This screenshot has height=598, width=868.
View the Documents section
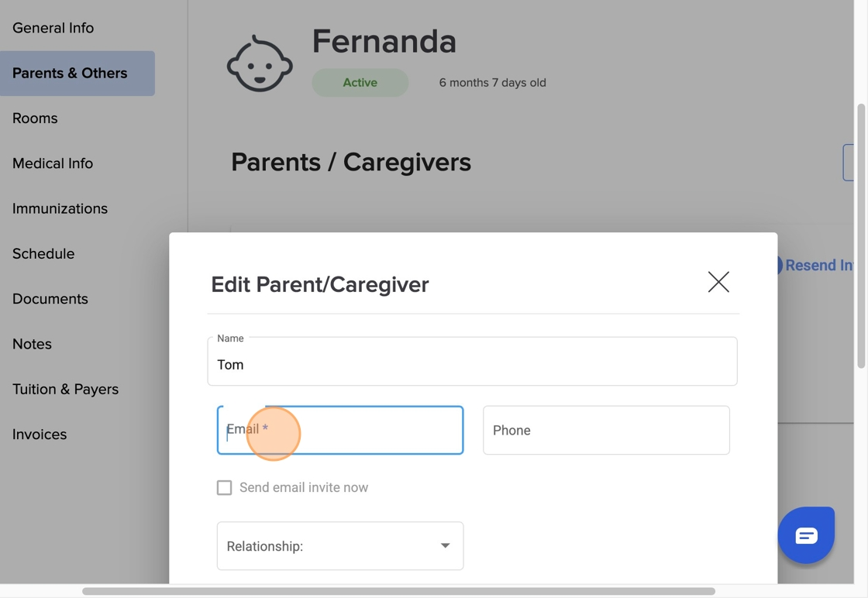(x=50, y=299)
